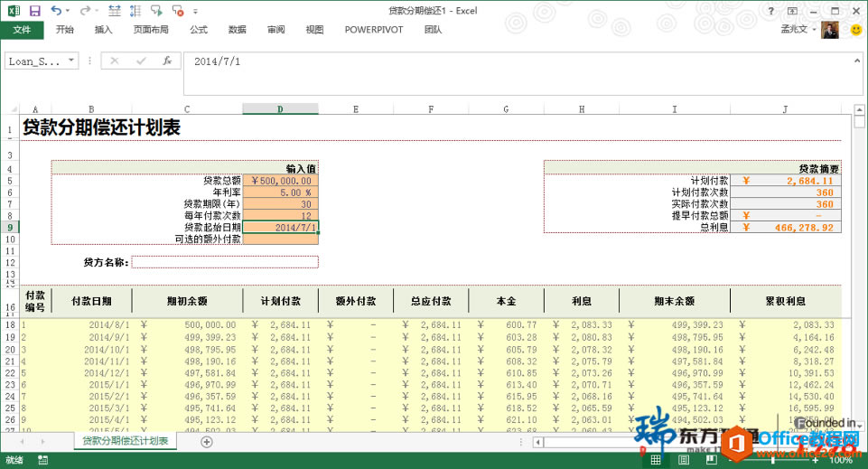Open the user account 孟兆文 dropdown
868x469 pixels.
pos(799,30)
